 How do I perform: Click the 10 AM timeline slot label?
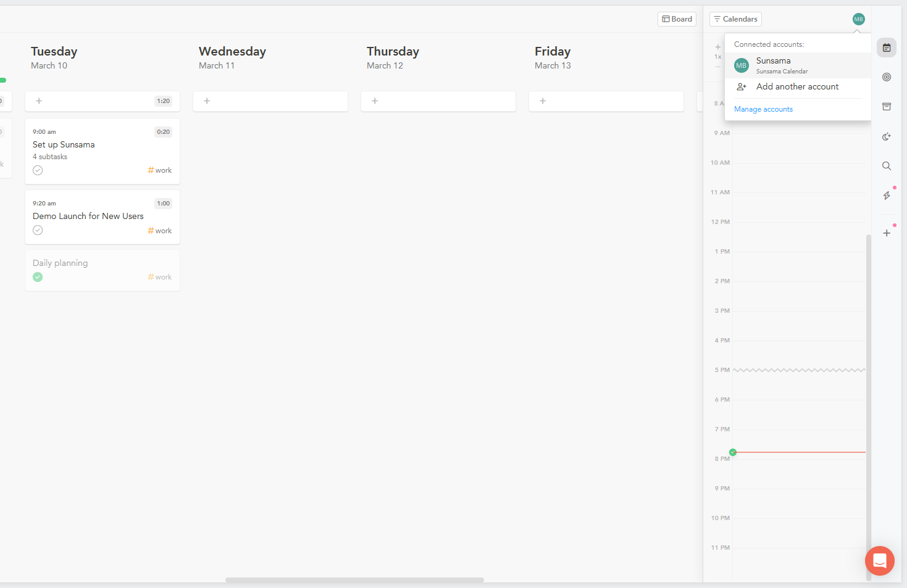[x=720, y=163]
